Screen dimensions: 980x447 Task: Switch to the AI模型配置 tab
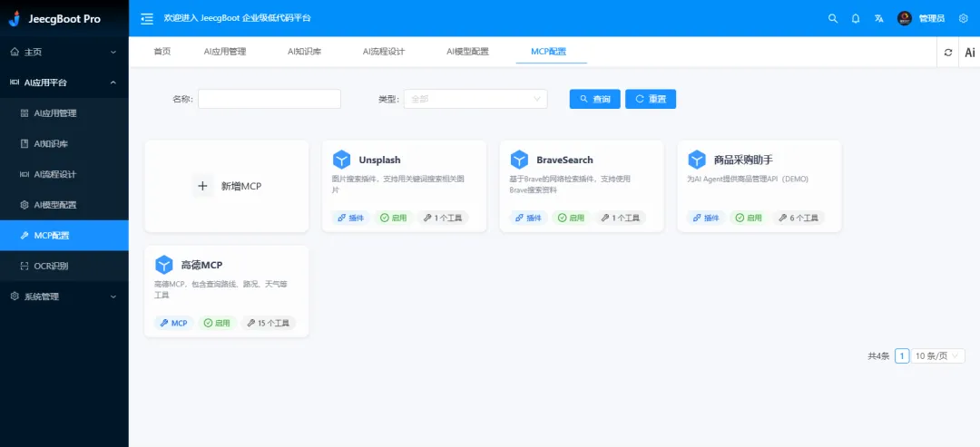click(x=467, y=52)
